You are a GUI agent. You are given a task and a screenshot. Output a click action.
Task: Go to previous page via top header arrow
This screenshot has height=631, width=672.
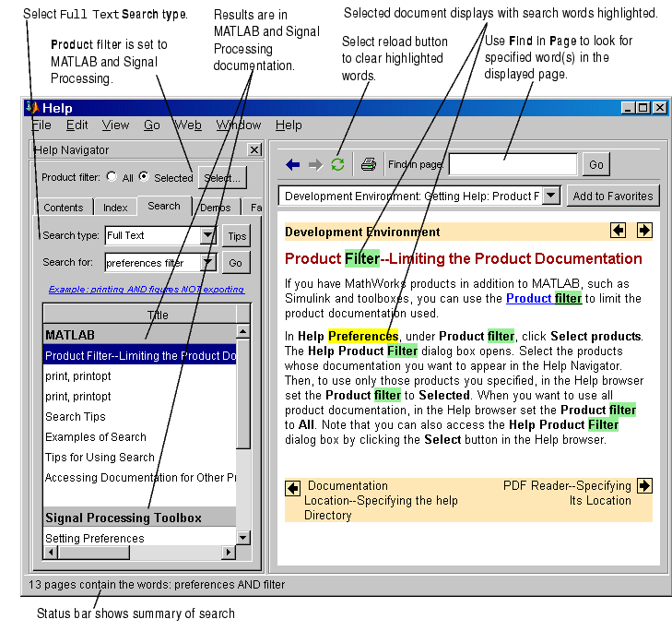(x=618, y=231)
